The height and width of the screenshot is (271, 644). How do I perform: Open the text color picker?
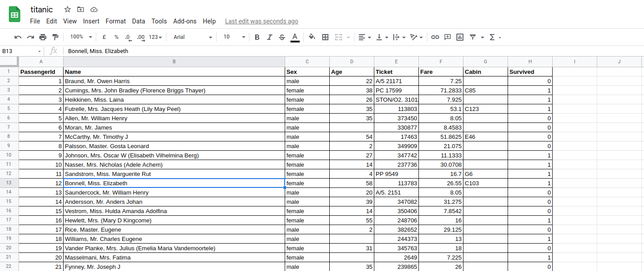295,37
